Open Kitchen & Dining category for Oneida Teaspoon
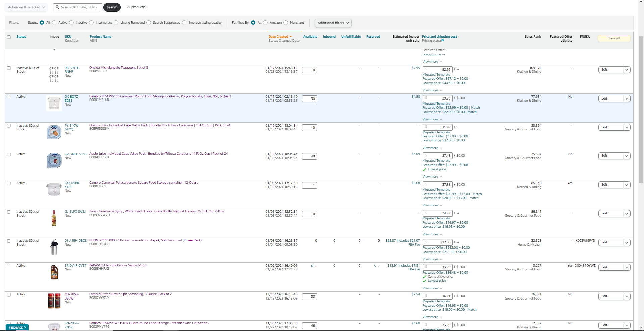 pyautogui.click(x=529, y=72)
